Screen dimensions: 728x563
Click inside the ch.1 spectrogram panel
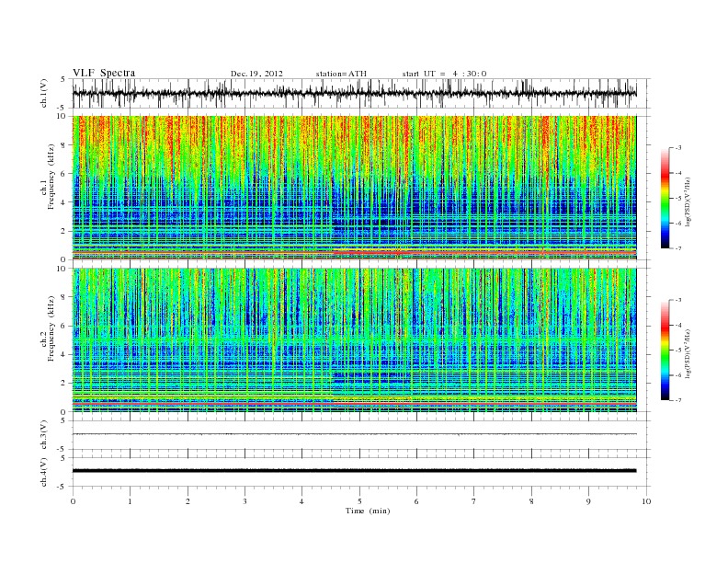point(354,188)
